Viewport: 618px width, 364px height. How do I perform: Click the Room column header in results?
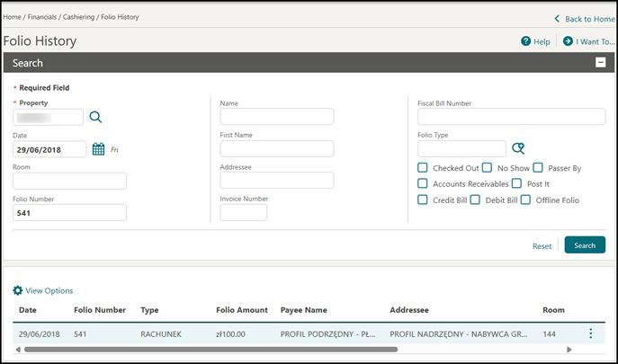(x=553, y=310)
